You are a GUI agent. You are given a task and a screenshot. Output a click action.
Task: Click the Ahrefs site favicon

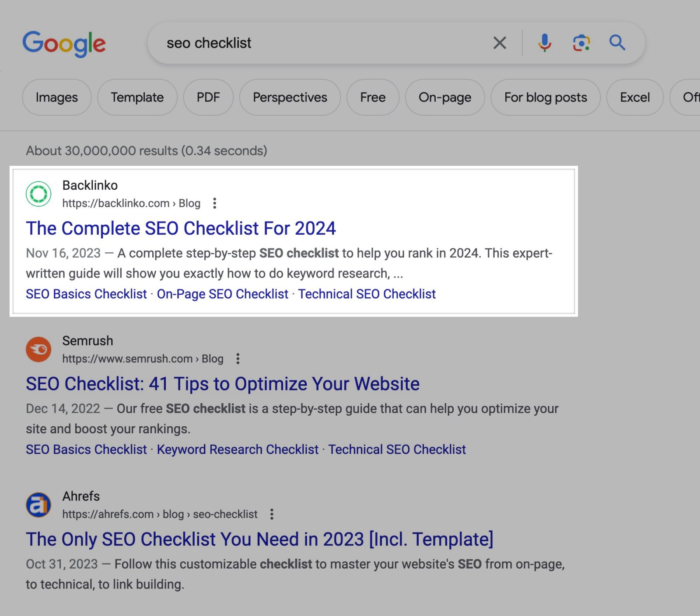click(38, 505)
